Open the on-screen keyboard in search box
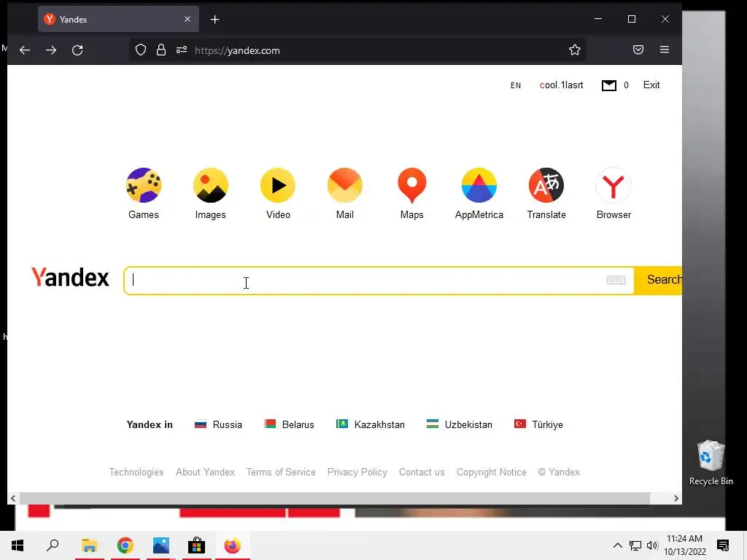747x560 pixels. pos(616,280)
